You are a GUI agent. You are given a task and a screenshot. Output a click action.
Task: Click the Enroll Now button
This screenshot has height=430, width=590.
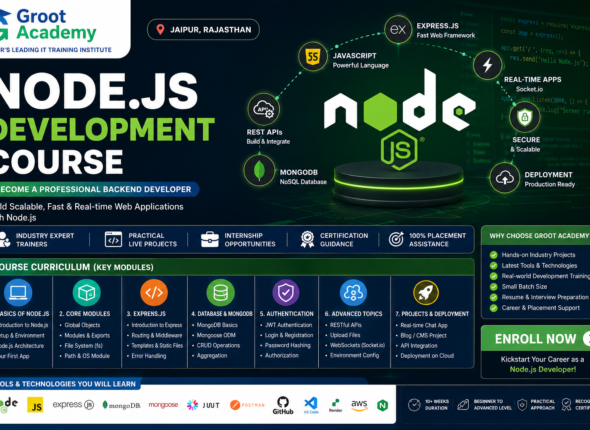[535, 339]
